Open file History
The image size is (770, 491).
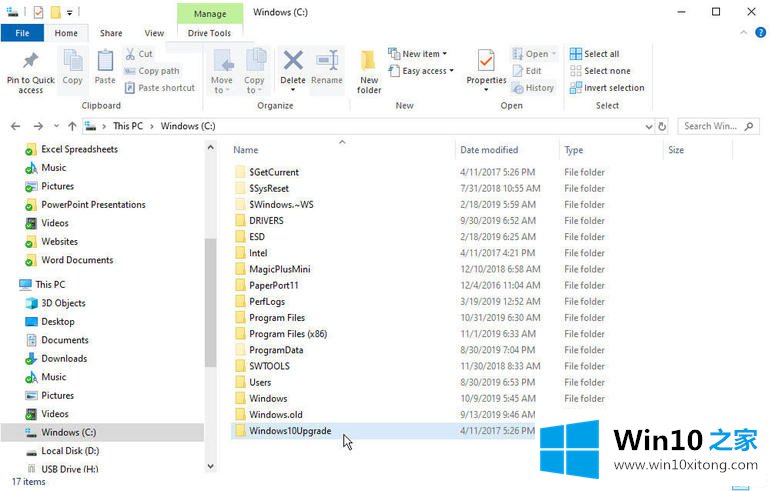[533, 88]
